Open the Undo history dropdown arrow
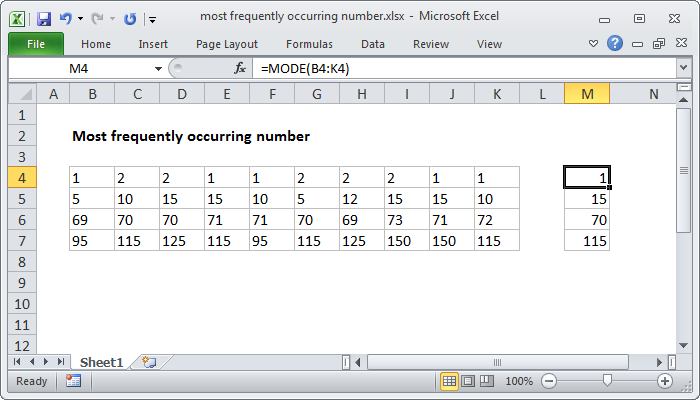Screen dimensions: 700x400 (x=80, y=19)
